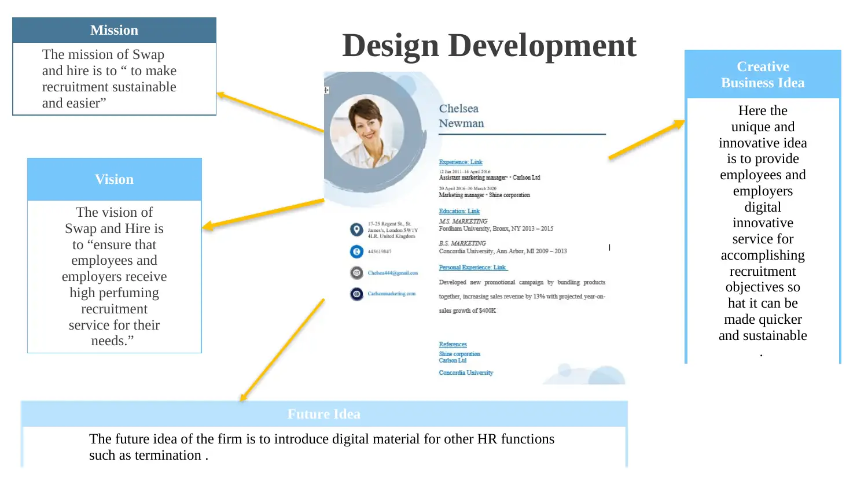Click the Concordia University, Ann Arbor line
Viewport: 868px width, 488px height.
click(503, 251)
